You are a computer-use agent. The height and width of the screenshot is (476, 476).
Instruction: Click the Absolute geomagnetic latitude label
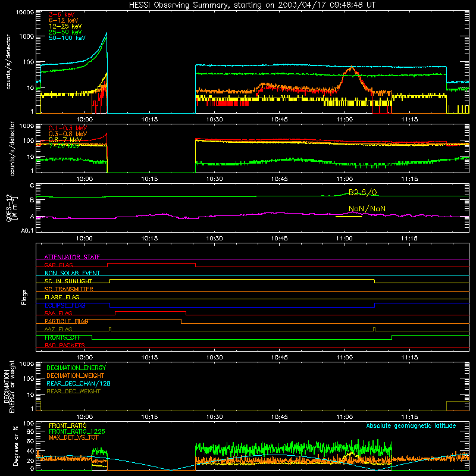(411, 426)
